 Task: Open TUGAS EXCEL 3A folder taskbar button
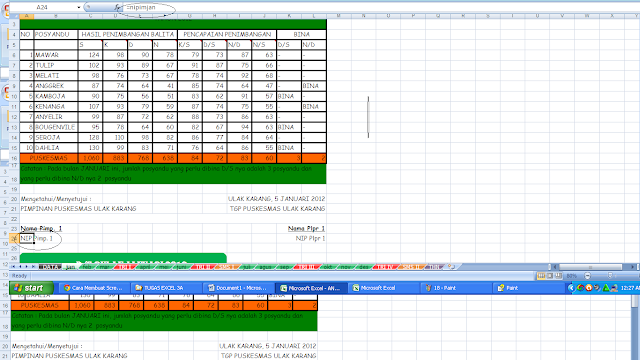[166, 288]
